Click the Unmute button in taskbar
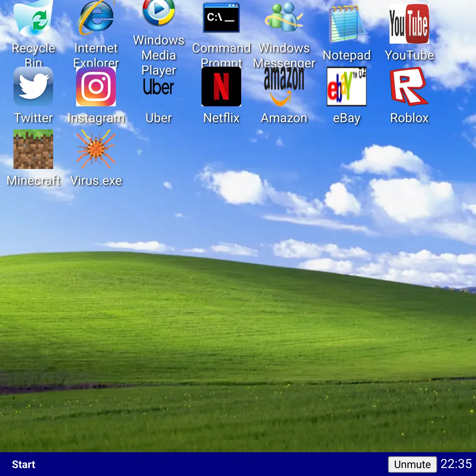 tap(412, 464)
